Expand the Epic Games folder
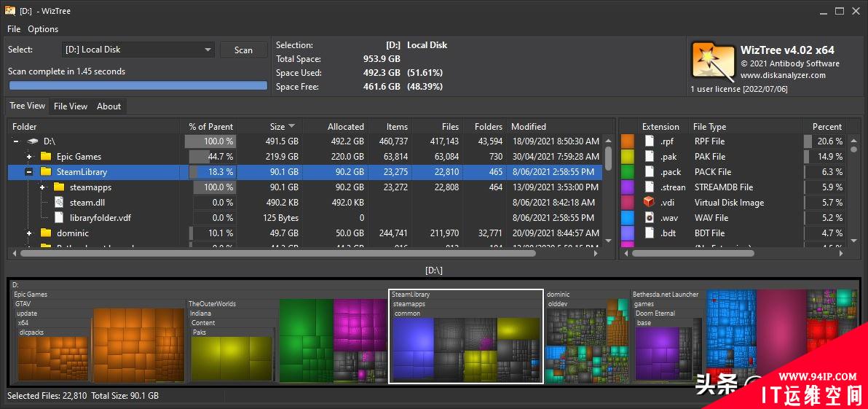 coord(29,157)
